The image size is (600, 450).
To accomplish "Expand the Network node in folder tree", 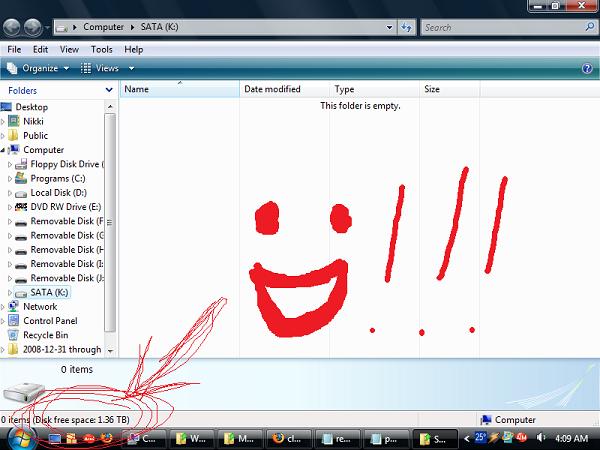I will click(4, 307).
